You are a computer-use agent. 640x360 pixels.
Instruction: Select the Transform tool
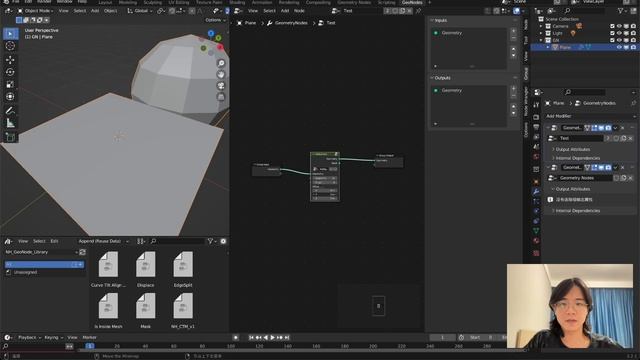coord(10,96)
